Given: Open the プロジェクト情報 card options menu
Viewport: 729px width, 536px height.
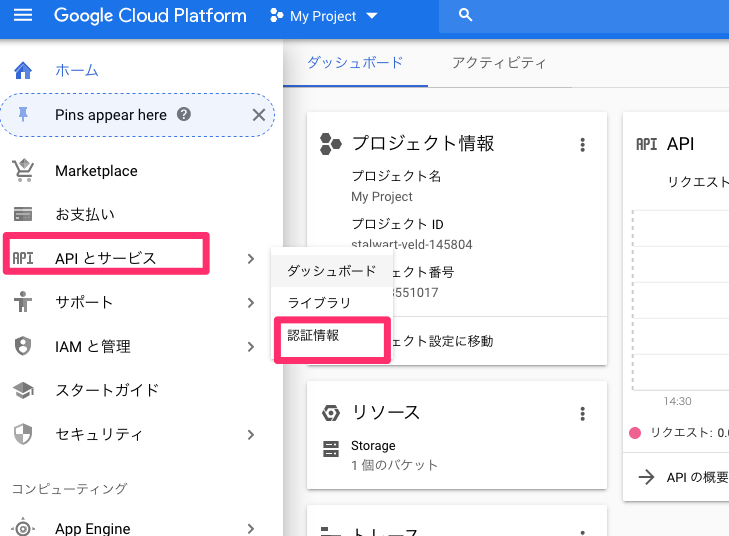Looking at the screenshot, I should (583, 145).
